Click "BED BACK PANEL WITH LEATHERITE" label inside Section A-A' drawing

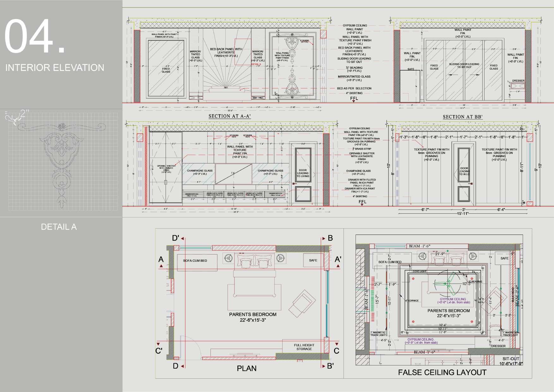coord(226,52)
